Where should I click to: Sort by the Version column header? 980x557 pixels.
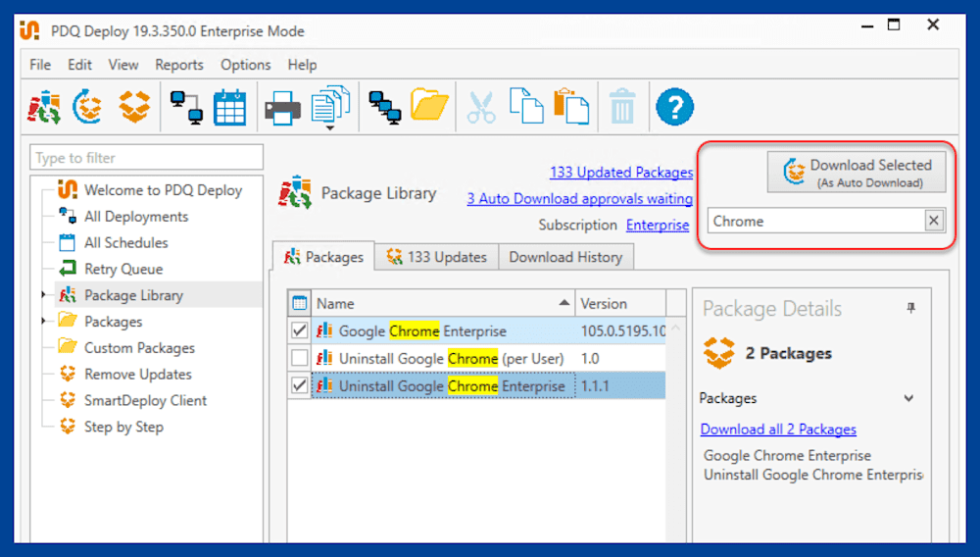(620, 303)
